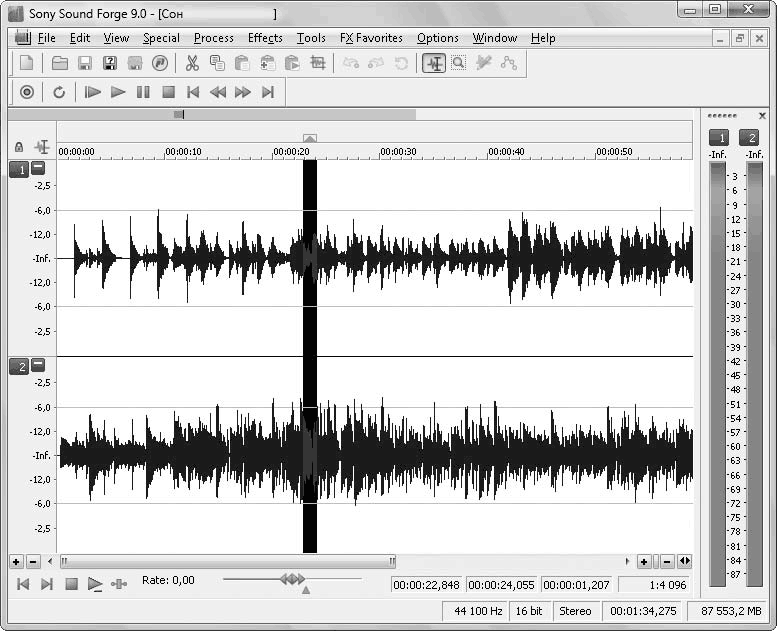Toggle Loop Playback button

(x=59, y=92)
